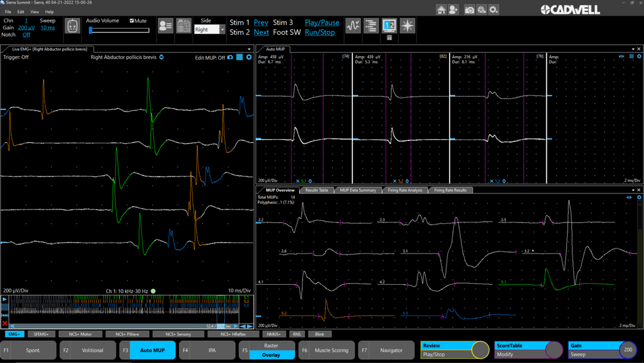Select the NCS+ Sensory test button
The image size is (644, 363).
click(x=179, y=334)
